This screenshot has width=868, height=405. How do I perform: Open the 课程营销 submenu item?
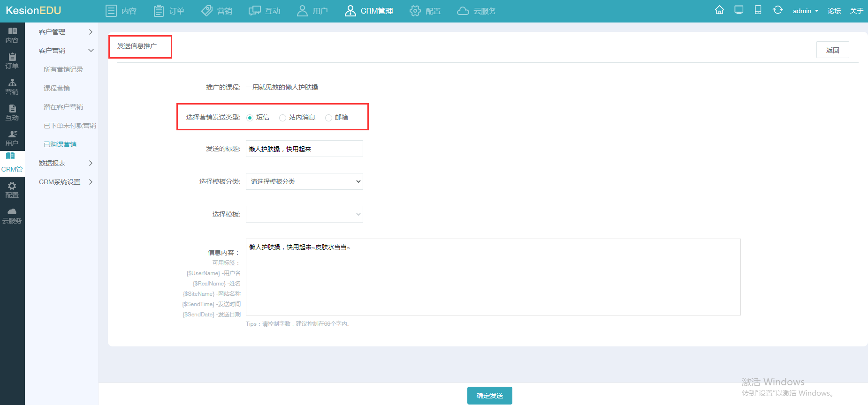tap(57, 88)
